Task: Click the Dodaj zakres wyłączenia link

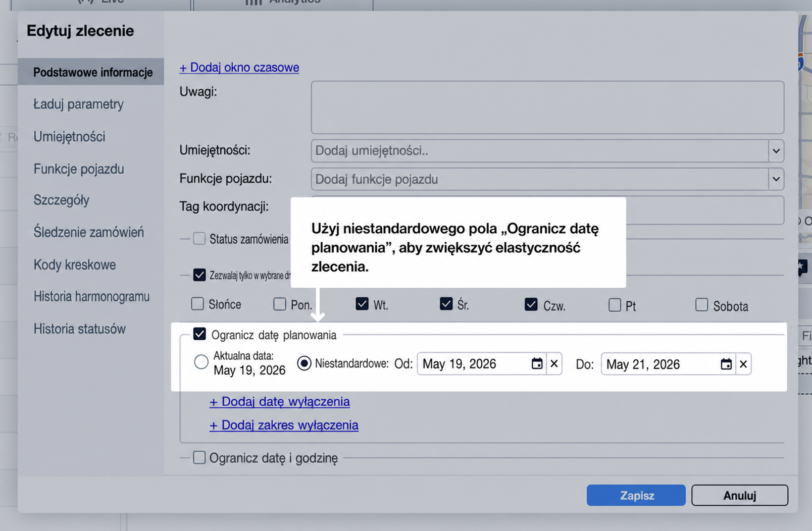Action: [x=284, y=425]
